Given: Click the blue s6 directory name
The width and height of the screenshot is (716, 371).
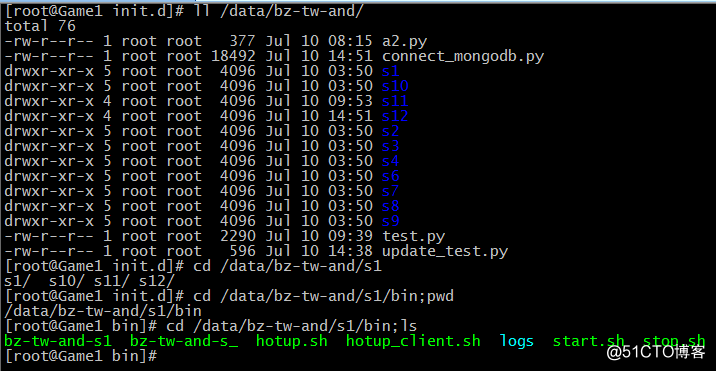Looking at the screenshot, I should (390, 176).
